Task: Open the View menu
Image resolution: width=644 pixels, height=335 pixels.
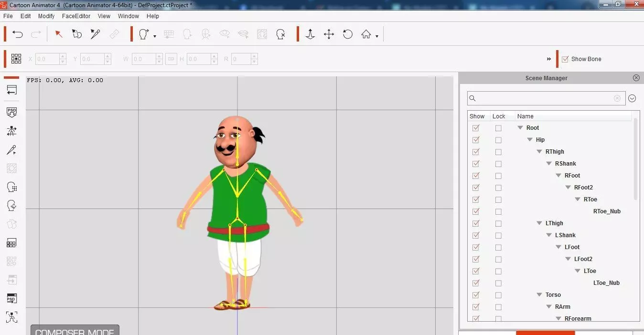Action: coord(104,16)
